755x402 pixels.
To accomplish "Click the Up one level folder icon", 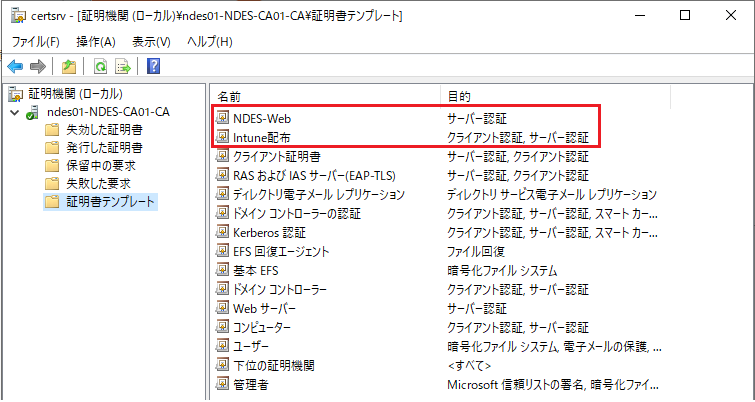I will point(69,66).
